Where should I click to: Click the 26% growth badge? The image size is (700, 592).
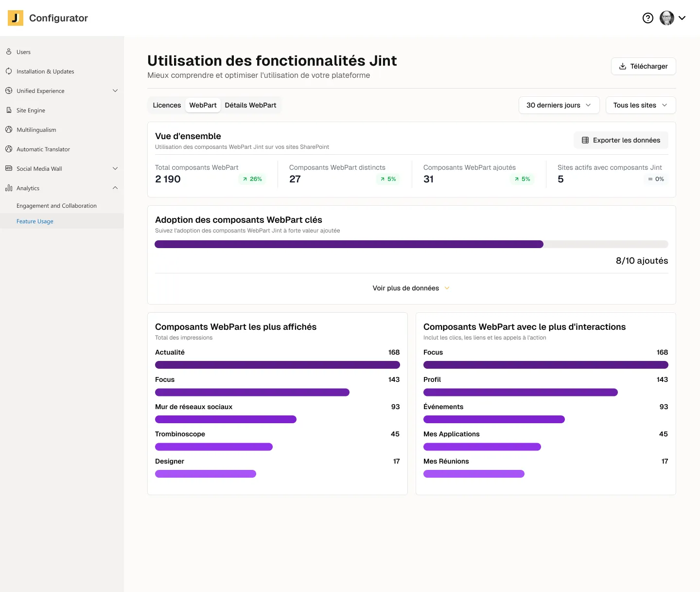pos(252,179)
